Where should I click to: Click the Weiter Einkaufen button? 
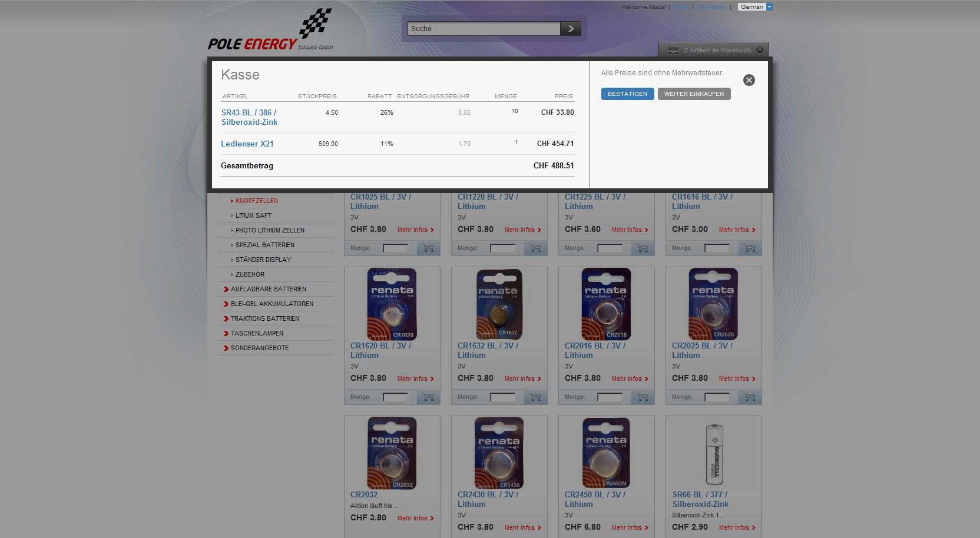click(x=694, y=94)
